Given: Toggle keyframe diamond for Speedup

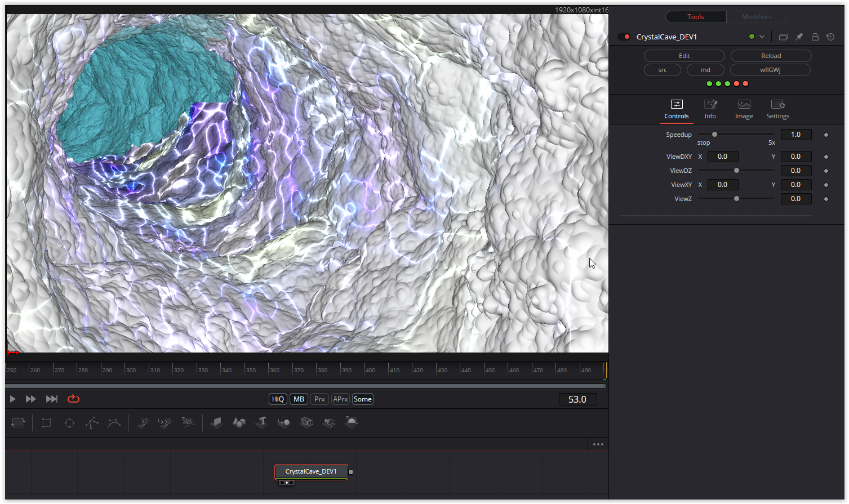Looking at the screenshot, I should click(x=826, y=135).
